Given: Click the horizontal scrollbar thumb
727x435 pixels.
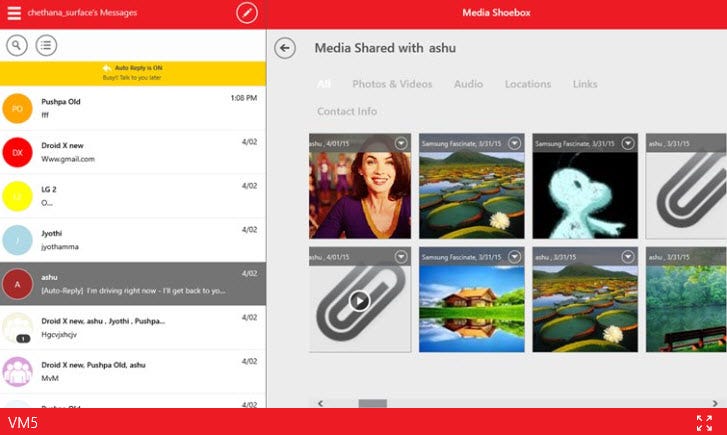Looking at the screenshot, I should [373, 403].
